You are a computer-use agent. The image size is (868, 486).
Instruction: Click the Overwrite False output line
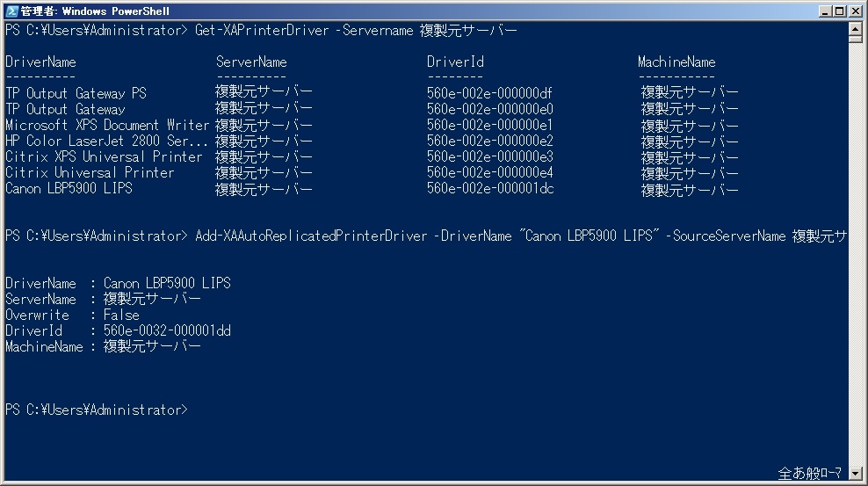pos(72,316)
